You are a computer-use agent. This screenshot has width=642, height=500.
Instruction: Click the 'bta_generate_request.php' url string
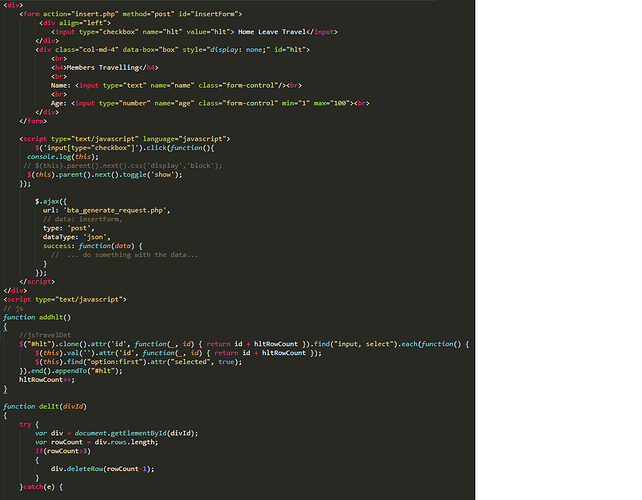click(x=115, y=210)
